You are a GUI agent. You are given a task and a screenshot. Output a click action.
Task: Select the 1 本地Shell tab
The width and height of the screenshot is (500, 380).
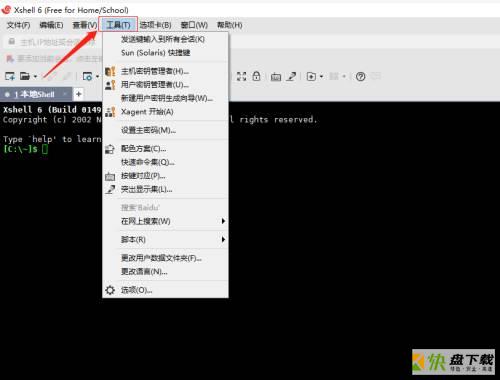[x=36, y=94]
